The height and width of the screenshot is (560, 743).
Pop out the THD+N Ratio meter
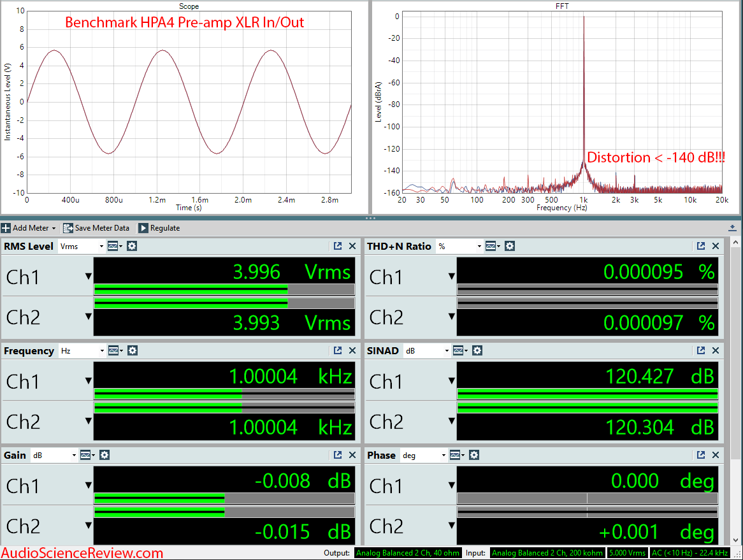[x=701, y=246]
